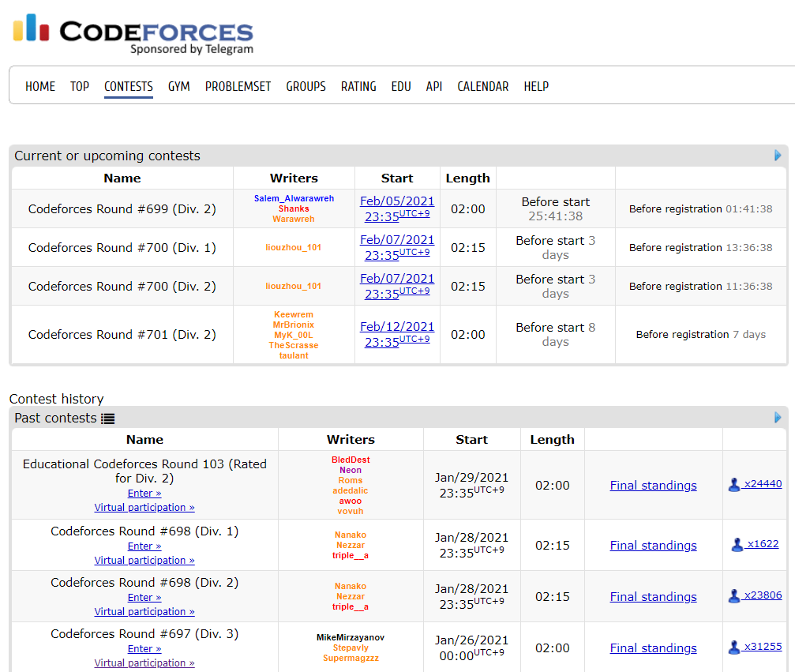
Task: Open the TOP menu item
Action: tap(80, 87)
